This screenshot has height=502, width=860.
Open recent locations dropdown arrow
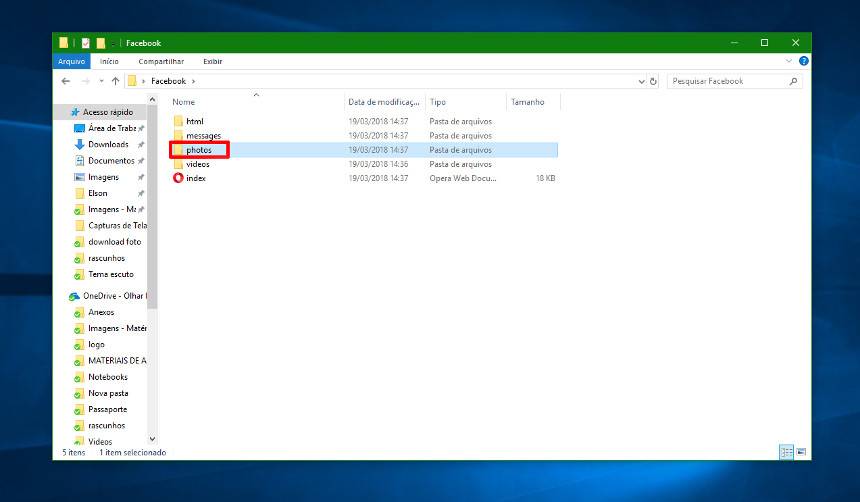(101, 81)
